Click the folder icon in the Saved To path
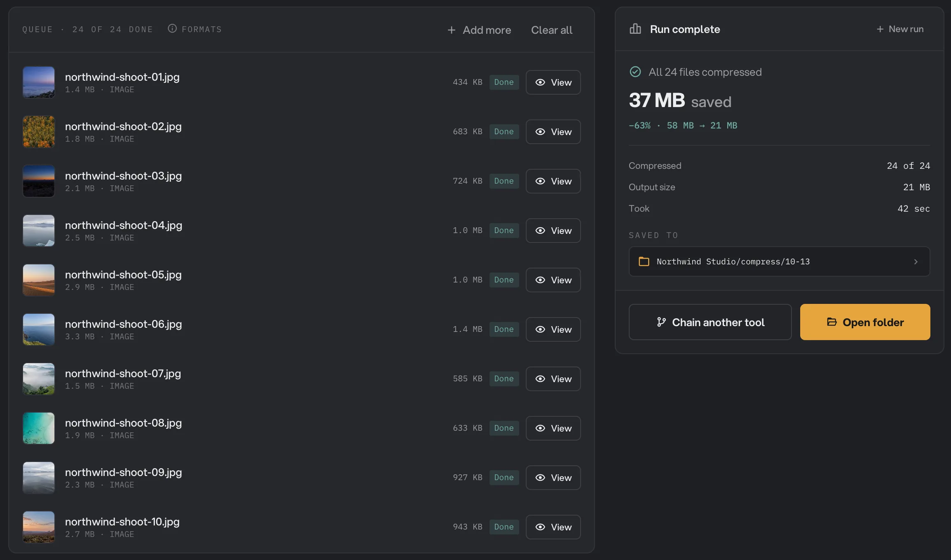The height and width of the screenshot is (560, 951). point(644,261)
